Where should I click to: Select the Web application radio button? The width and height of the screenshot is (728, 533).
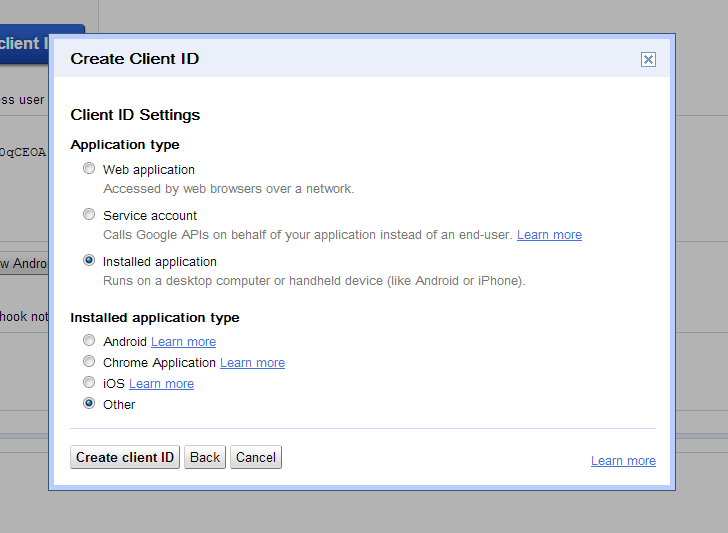(x=89, y=169)
